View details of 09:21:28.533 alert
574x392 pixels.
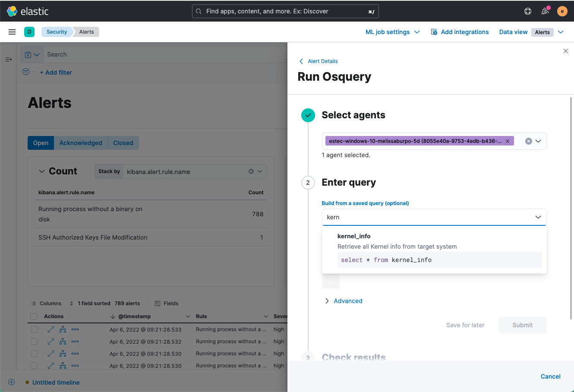pyautogui.click(x=51, y=329)
